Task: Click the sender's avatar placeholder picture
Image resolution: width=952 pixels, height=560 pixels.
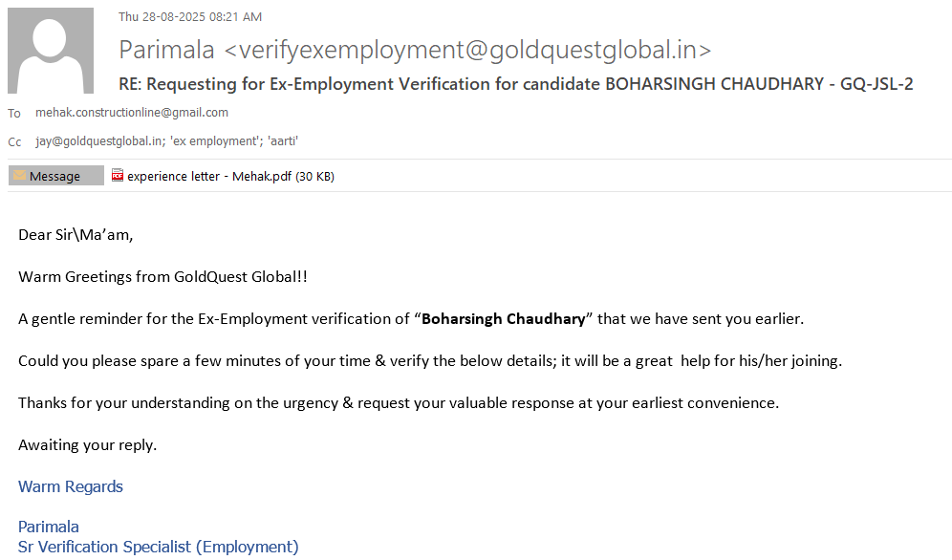Action: (x=51, y=51)
